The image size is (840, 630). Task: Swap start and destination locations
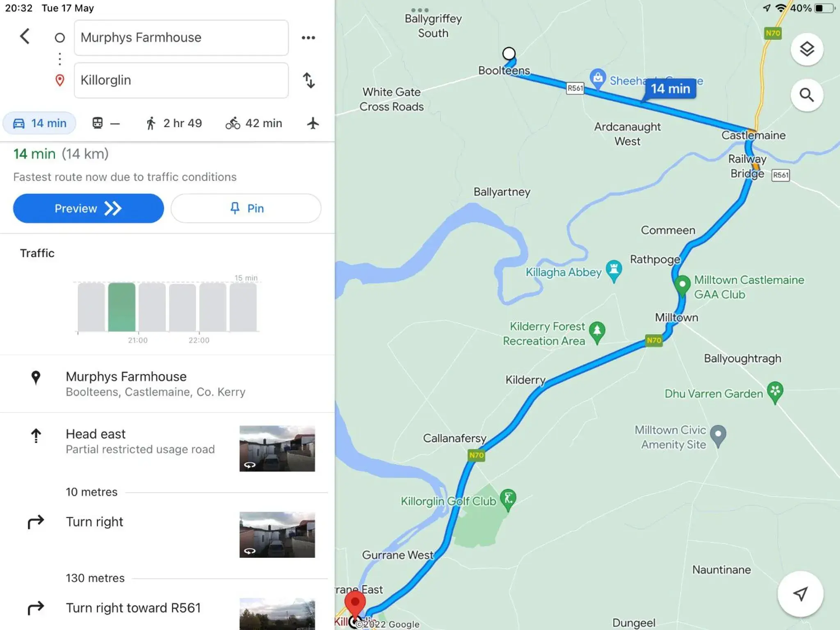tap(308, 80)
